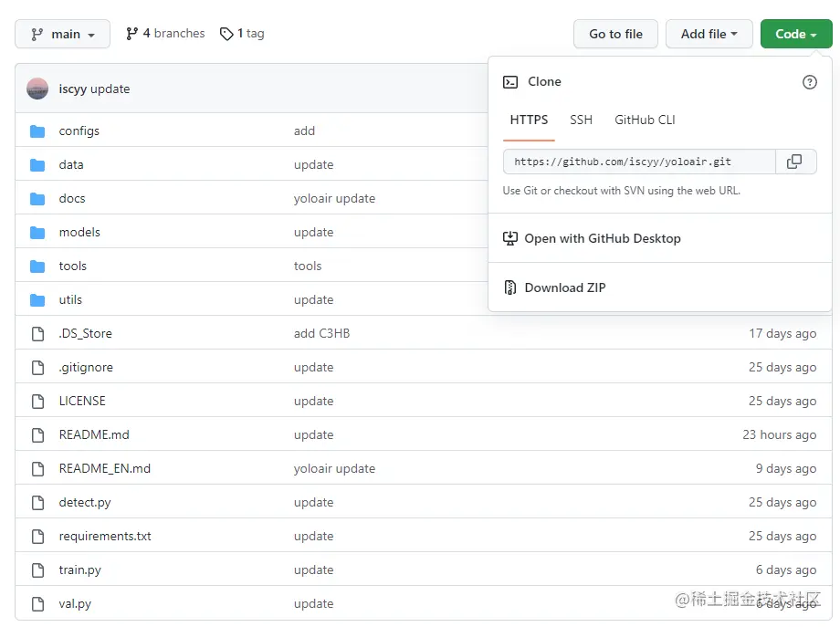Screen dimensions: 840x627
Task: Click the branch icon next to 4 branches
Action: tap(131, 34)
